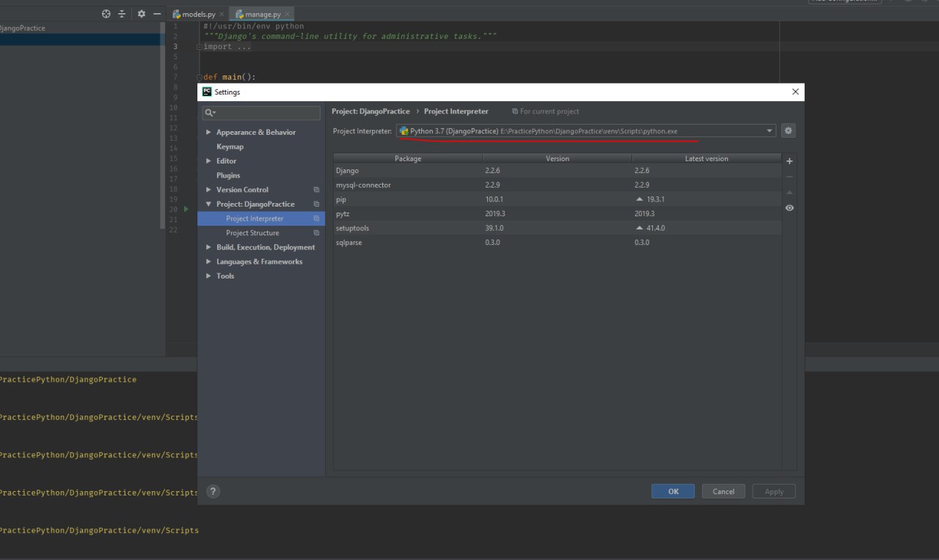Image resolution: width=939 pixels, height=560 pixels.
Task: Click the minus icon to uninstall package
Action: (x=789, y=177)
